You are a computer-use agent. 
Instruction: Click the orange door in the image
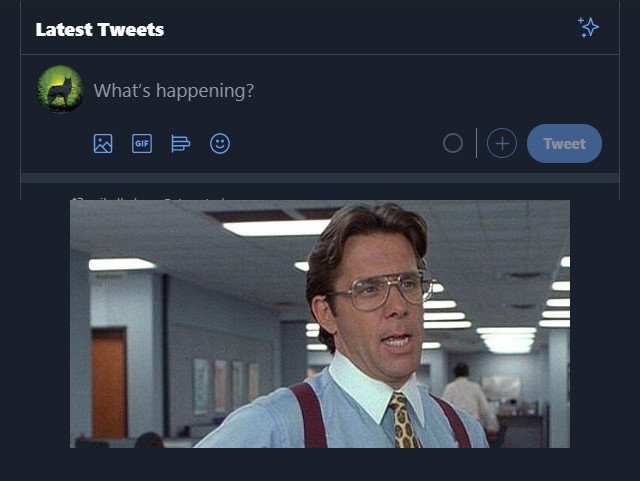tap(109, 383)
